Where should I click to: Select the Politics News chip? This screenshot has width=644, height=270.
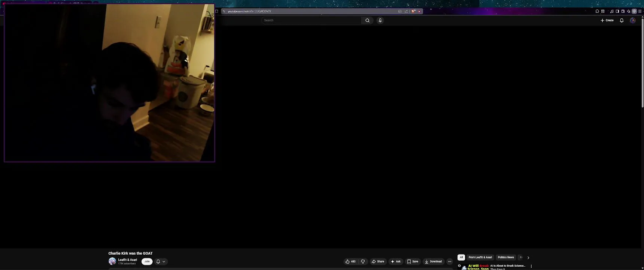506,257
